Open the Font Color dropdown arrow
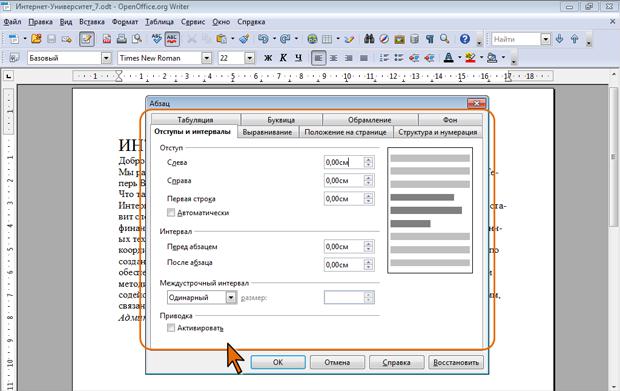 tap(459, 58)
